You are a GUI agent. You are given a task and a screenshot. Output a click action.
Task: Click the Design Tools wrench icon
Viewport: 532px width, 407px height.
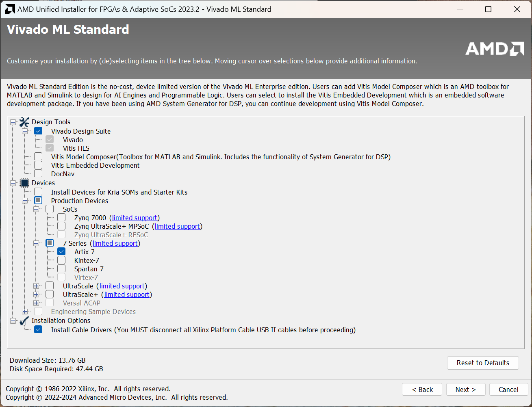pyautogui.click(x=24, y=122)
